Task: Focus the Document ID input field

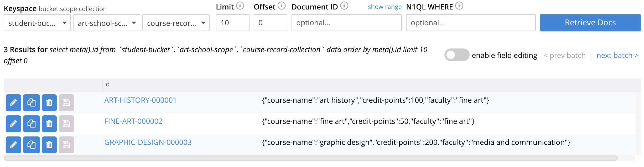Action: 347,23
